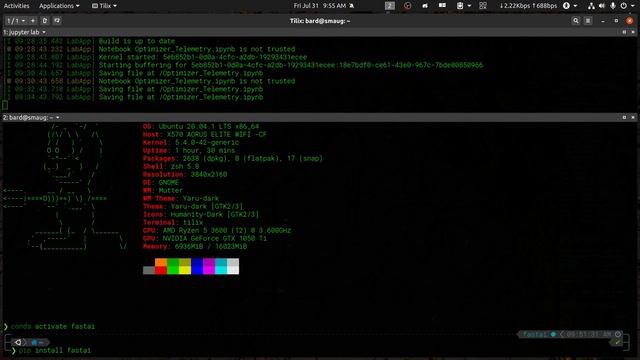Click the grid extensions tray icon
Screen dimensions: 640x360
[483, 6]
